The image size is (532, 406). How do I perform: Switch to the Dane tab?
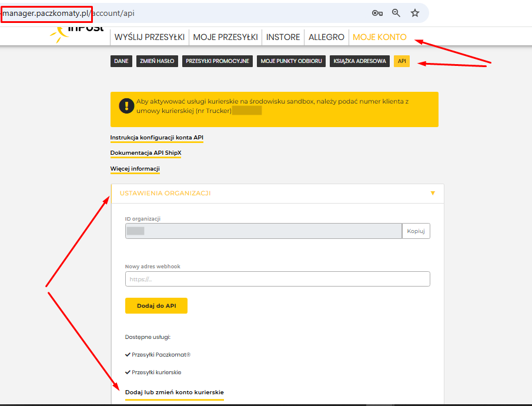pyautogui.click(x=121, y=61)
